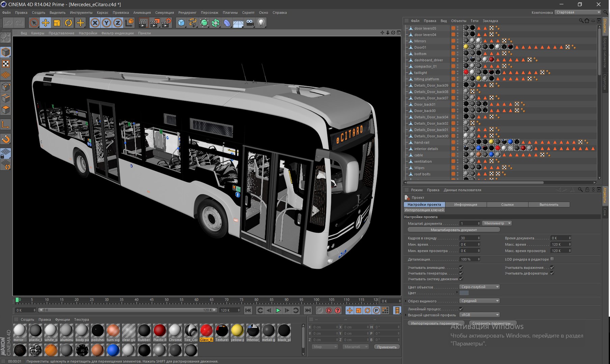Screen dimensions: 610x364
Task: Click the Сохранить параметры button
Action: (493, 323)
